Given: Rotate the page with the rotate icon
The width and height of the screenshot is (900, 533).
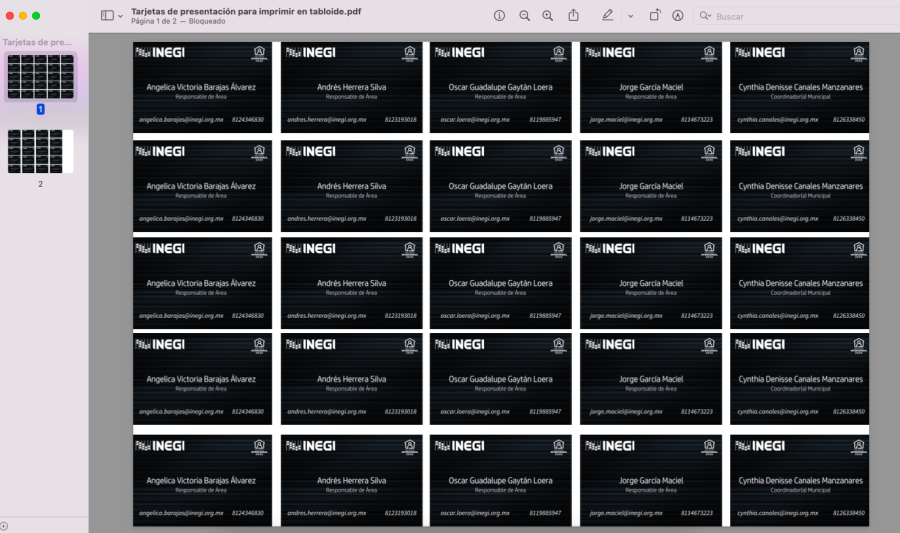Looking at the screenshot, I should [655, 16].
